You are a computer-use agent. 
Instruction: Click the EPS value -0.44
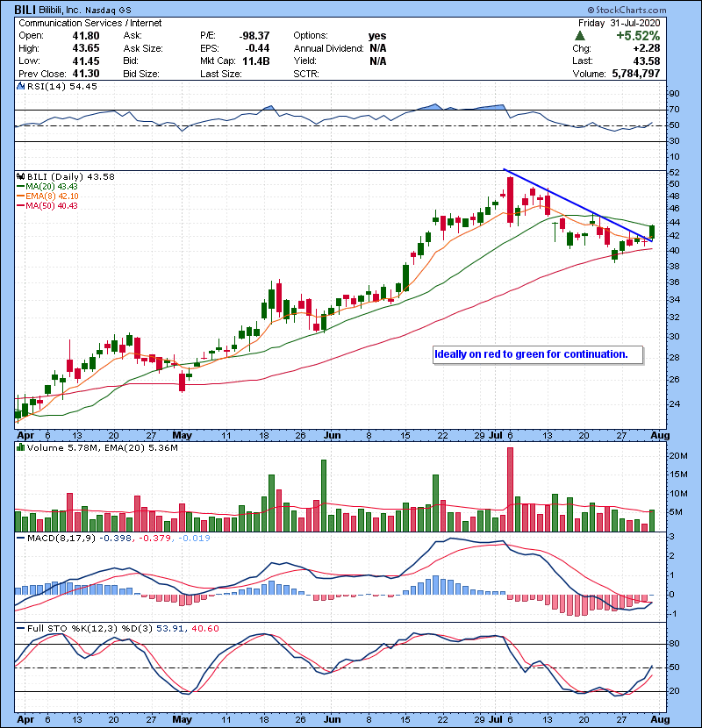(258, 48)
